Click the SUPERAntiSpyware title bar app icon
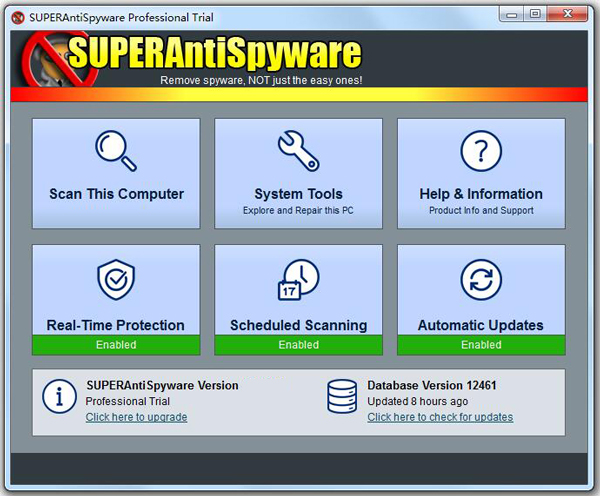Image resolution: width=600 pixels, height=496 pixels. [18, 18]
